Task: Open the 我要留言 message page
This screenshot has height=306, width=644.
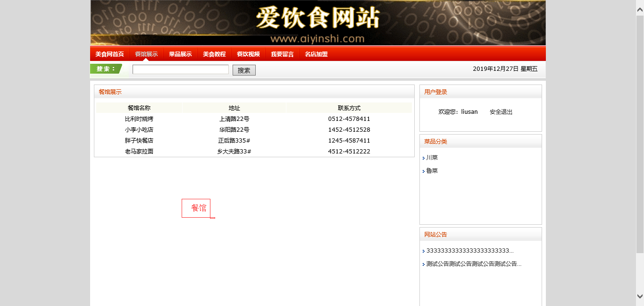Action: click(x=282, y=54)
